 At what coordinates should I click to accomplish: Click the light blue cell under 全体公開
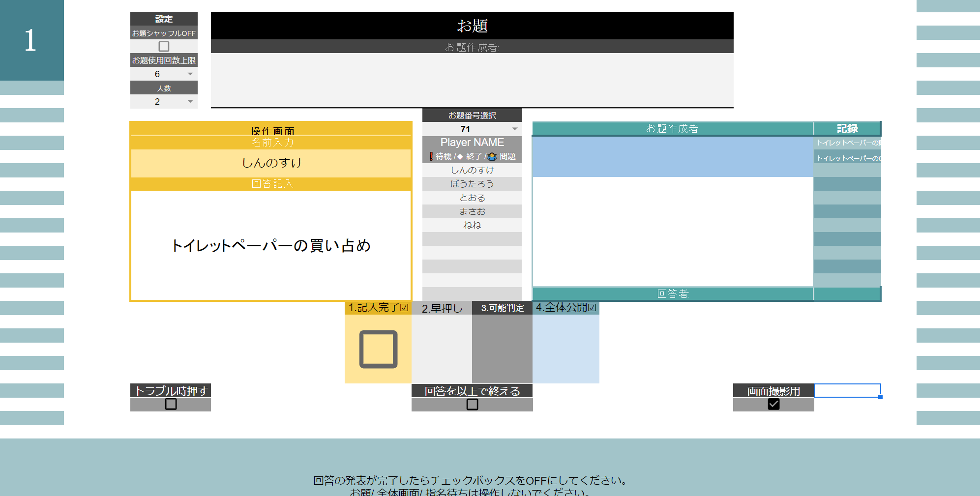pos(565,349)
